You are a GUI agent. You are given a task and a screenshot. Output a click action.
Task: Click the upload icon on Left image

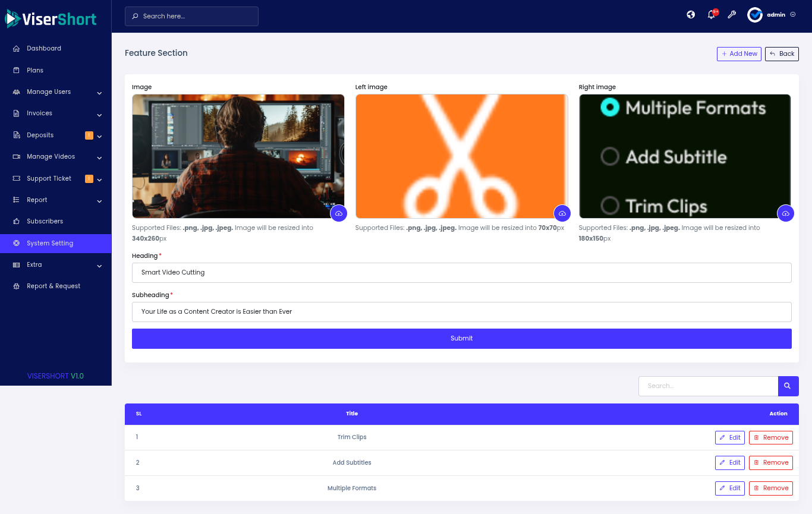pos(562,213)
